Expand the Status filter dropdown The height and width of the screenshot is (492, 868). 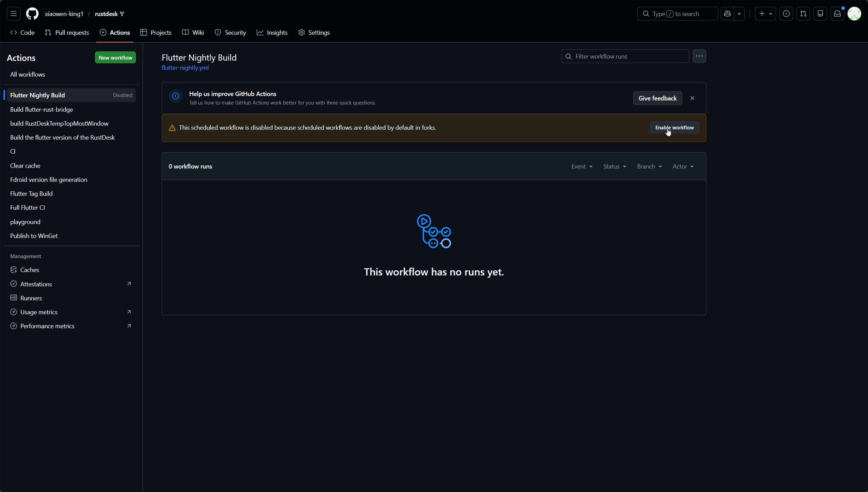pyautogui.click(x=614, y=166)
